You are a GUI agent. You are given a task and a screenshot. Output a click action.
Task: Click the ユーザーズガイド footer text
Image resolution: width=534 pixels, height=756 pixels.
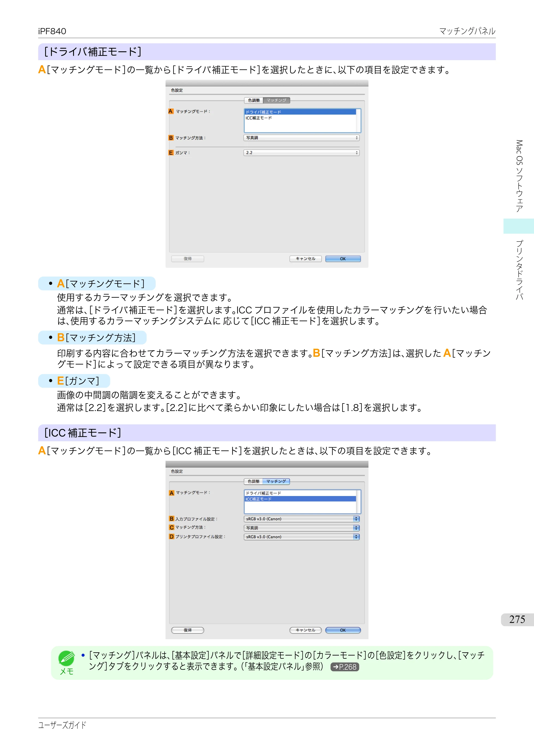pos(62,725)
